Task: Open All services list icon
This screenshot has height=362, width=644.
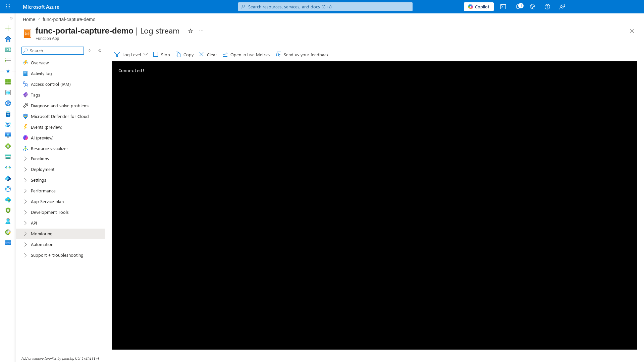Action: tap(8, 60)
